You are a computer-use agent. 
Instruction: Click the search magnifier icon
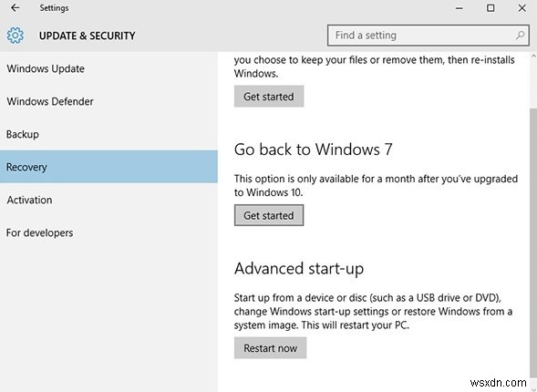pos(520,36)
